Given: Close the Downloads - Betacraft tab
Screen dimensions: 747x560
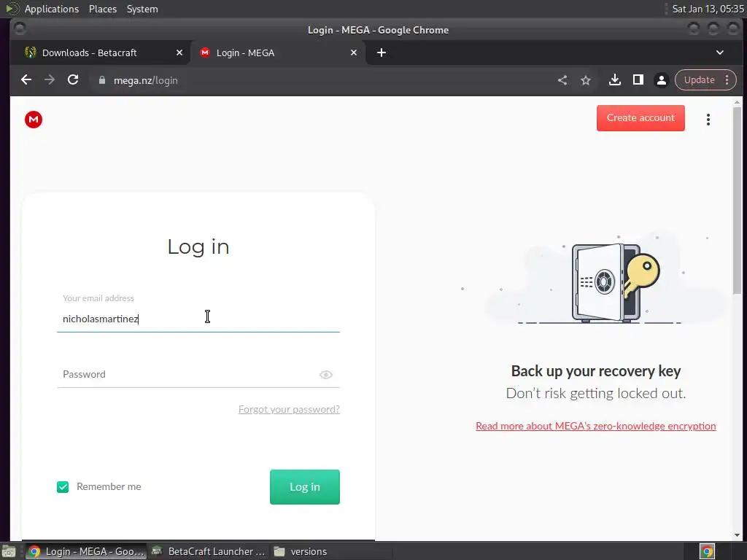Looking at the screenshot, I should (x=179, y=52).
